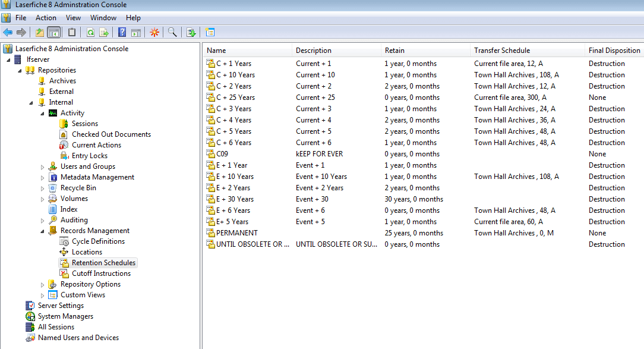Select the External repository

pos(61,92)
